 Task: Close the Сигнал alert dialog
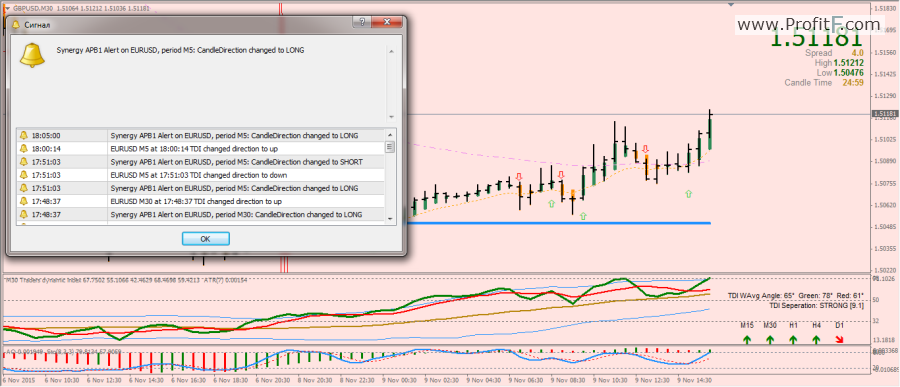386,21
